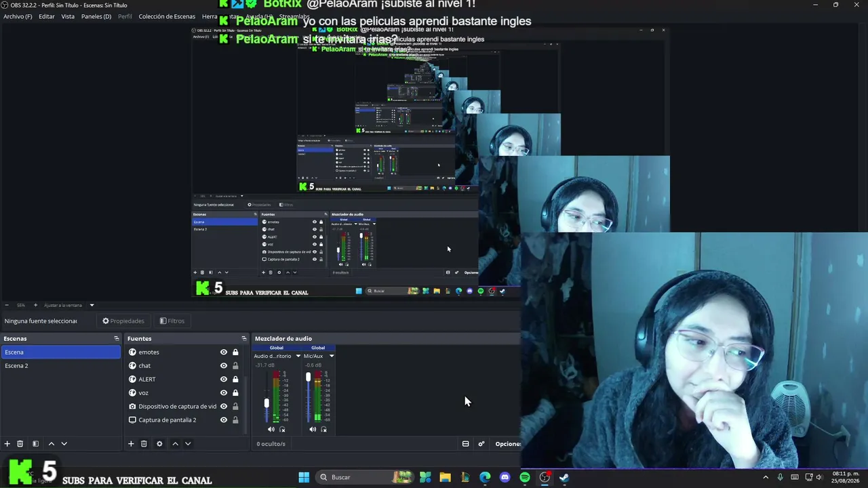Viewport: 868px width, 488px height.
Task: Unlock the voz source
Action: [x=235, y=393]
